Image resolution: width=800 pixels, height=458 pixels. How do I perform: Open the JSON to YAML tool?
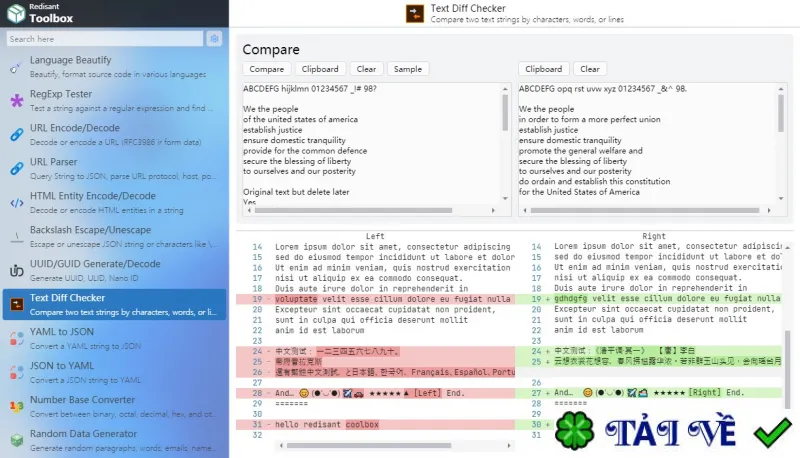114,373
